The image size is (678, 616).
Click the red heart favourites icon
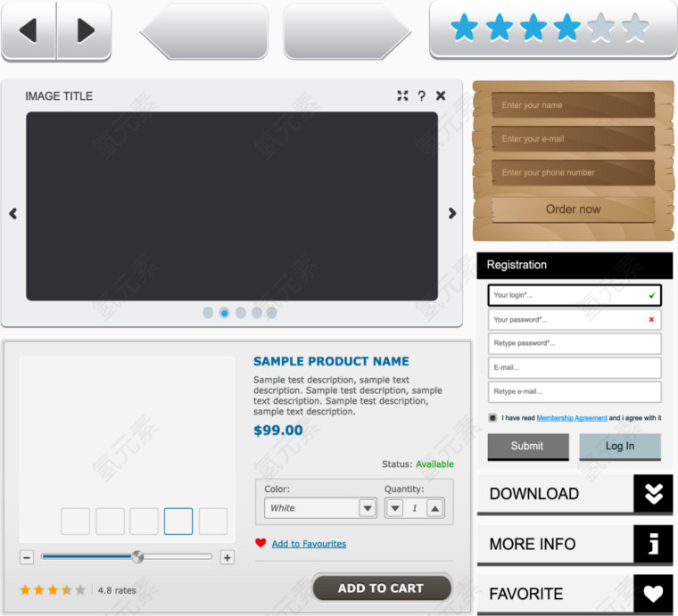[x=260, y=543]
